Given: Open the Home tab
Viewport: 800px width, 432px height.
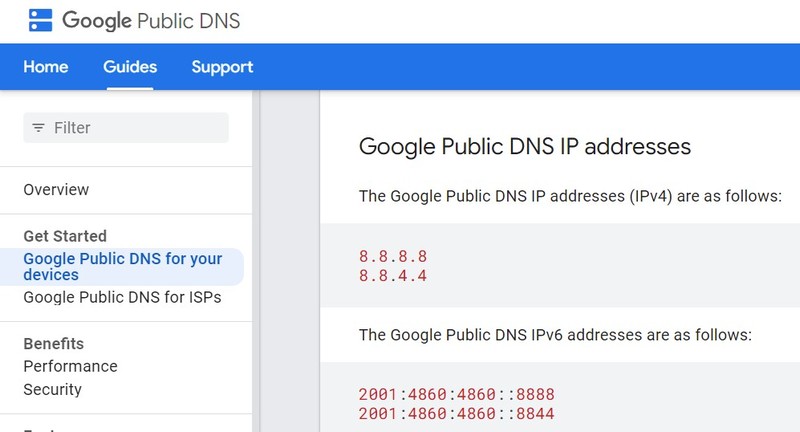Looking at the screenshot, I should click(x=46, y=67).
